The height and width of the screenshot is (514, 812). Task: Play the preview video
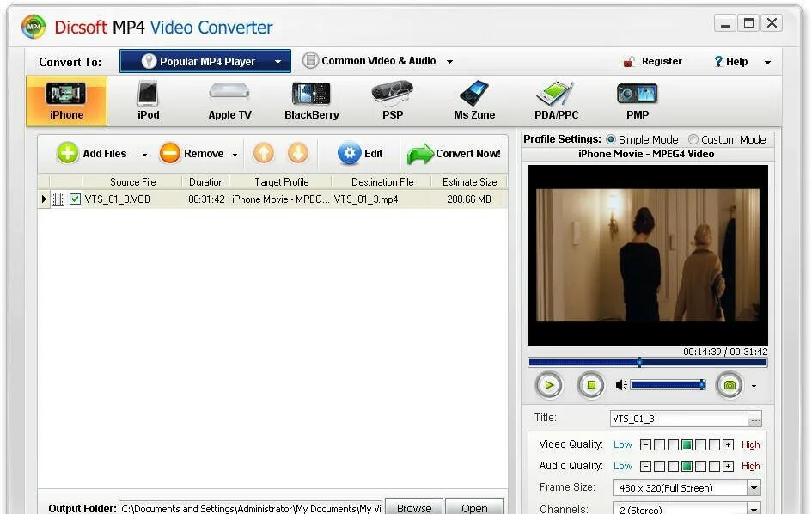pyautogui.click(x=549, y=385)
